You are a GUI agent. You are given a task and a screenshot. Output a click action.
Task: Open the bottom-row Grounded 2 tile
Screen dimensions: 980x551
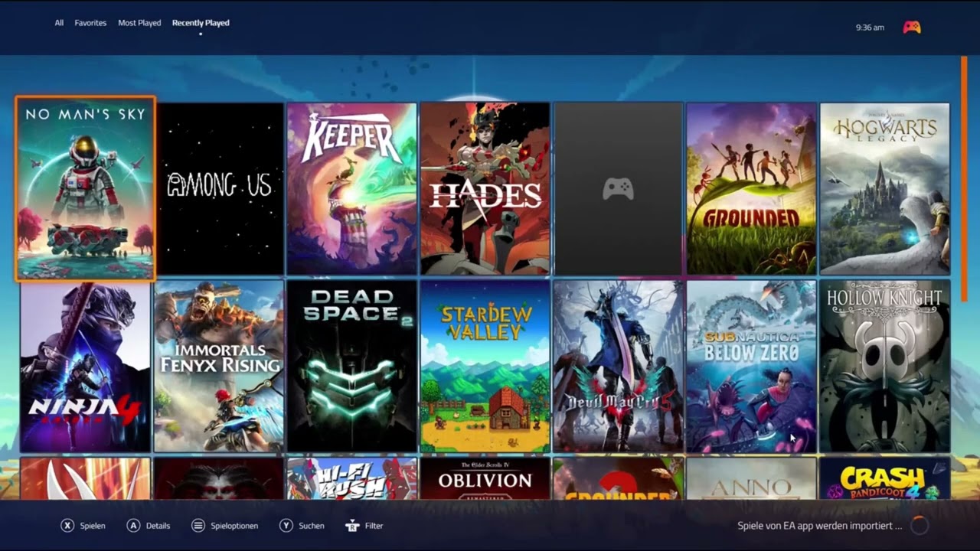[618, 479]
